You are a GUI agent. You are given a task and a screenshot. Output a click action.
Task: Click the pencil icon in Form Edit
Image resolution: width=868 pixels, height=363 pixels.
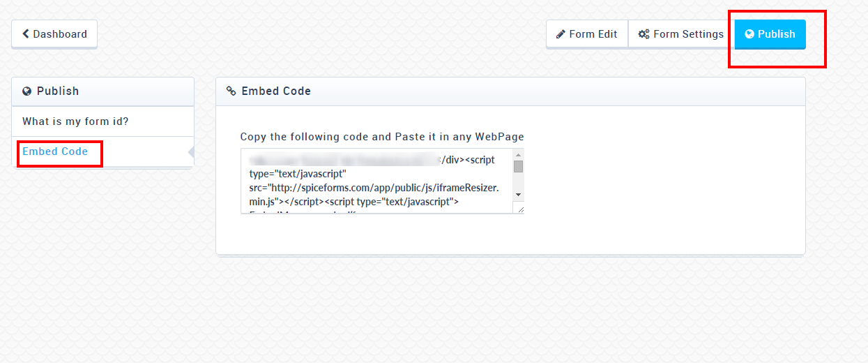coord(561,34)
